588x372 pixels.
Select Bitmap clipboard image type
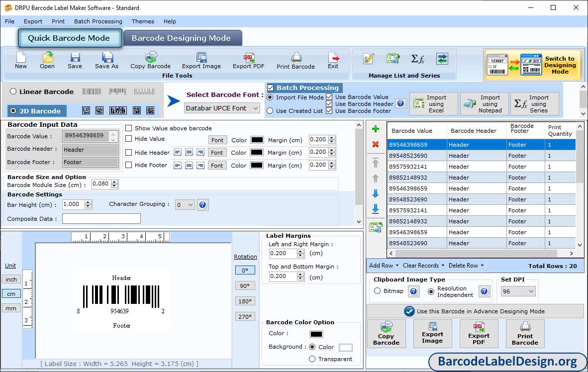click(377, 291)
